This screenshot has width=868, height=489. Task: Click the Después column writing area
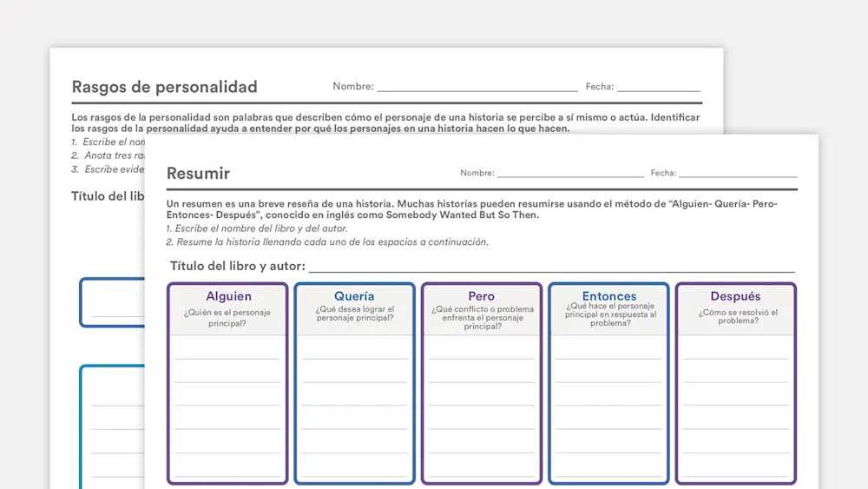[x=735, y=407]
